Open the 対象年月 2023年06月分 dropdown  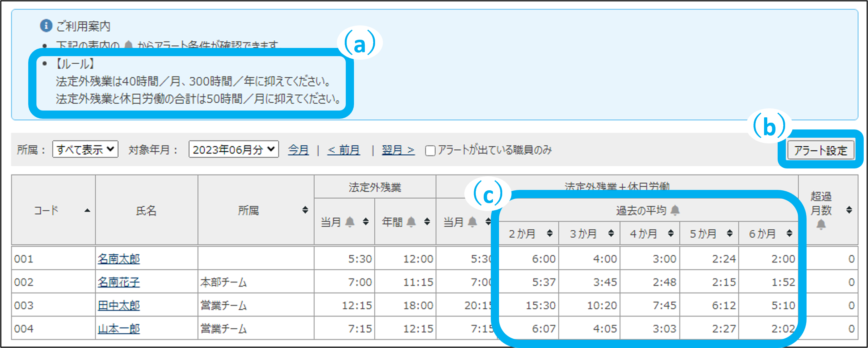coord(234,149)
